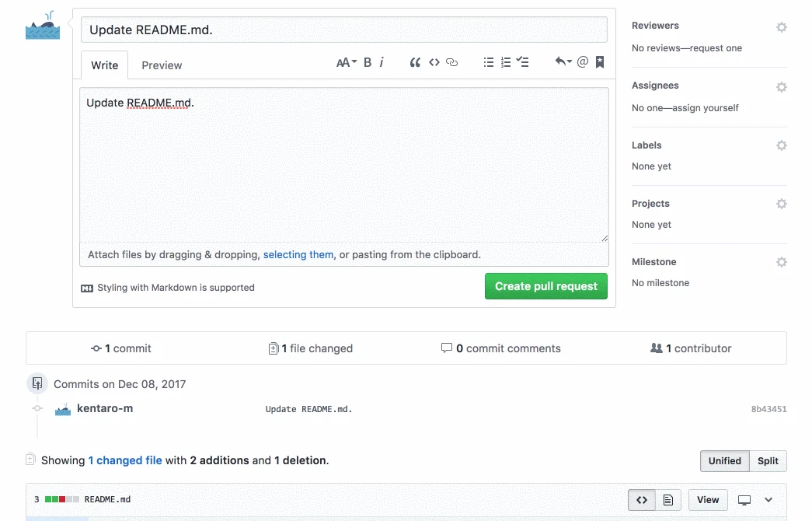Collapse the README.md diff with chevron
812x521 pixels.
768,500
